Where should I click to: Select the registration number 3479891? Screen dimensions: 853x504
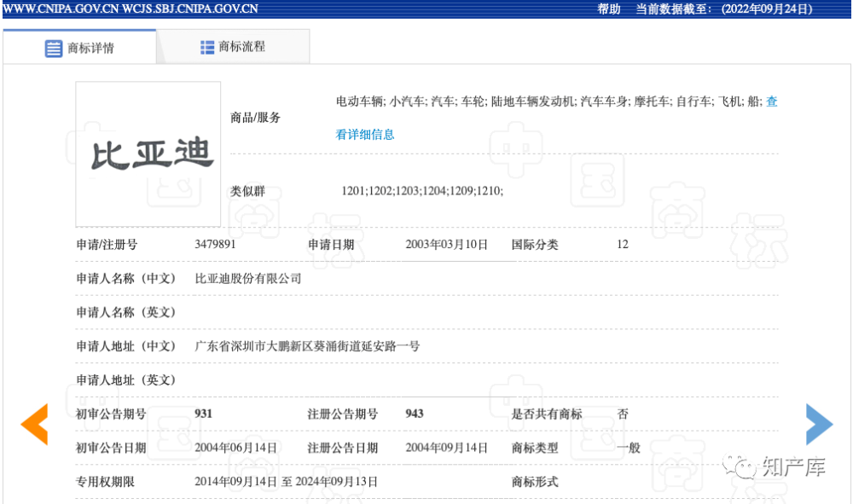tap(215, 244)
